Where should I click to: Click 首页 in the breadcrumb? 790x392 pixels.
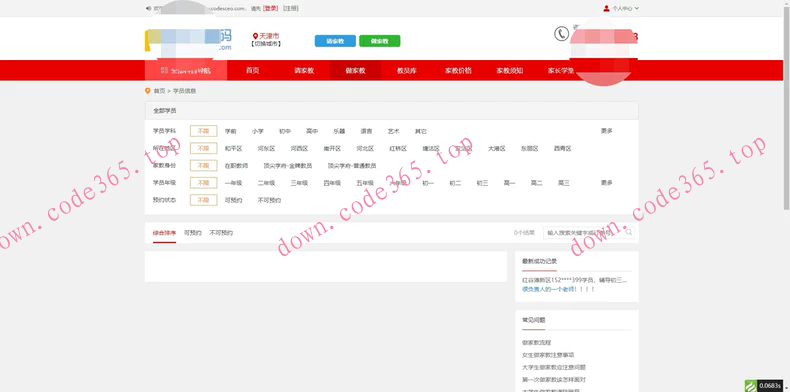pyautogui.click(x=159, y=91)
